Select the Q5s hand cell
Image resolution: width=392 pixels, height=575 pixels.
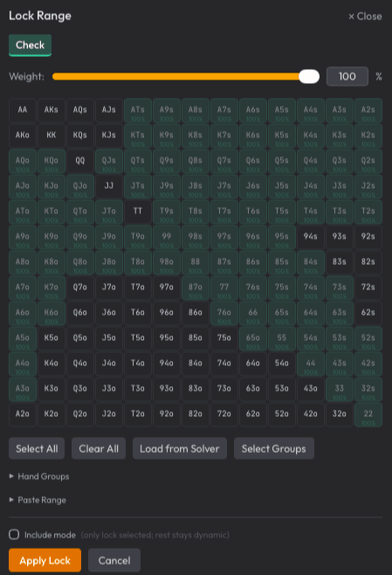[x=282, y=161]
